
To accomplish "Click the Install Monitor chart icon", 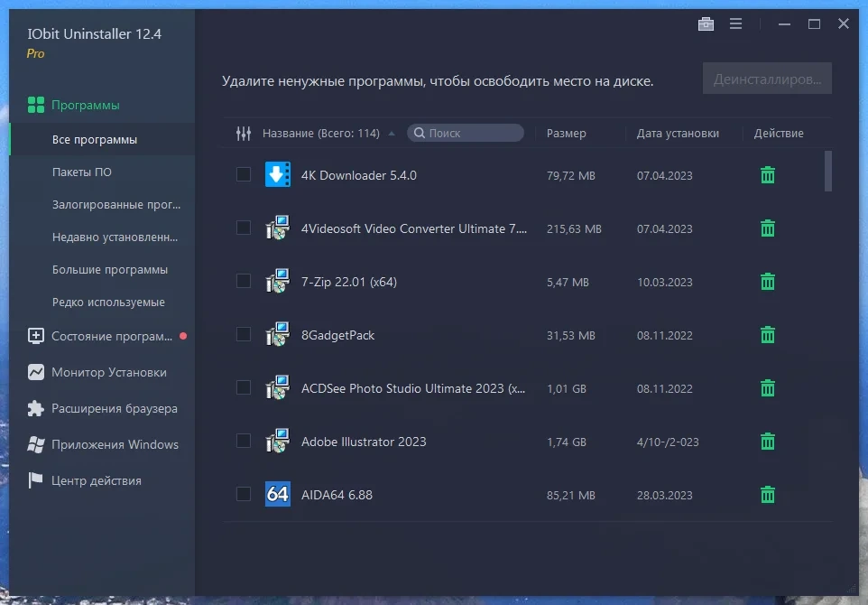I will (x=36, y=372).
